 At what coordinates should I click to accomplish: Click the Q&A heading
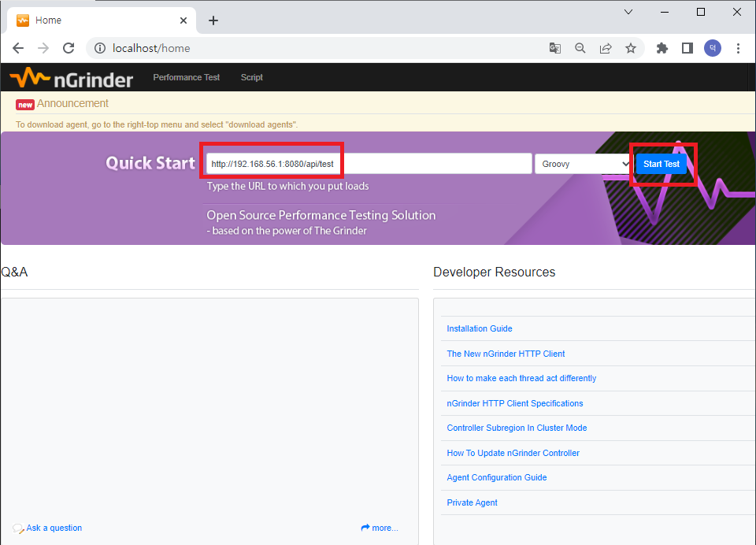(x=14, y=272)
